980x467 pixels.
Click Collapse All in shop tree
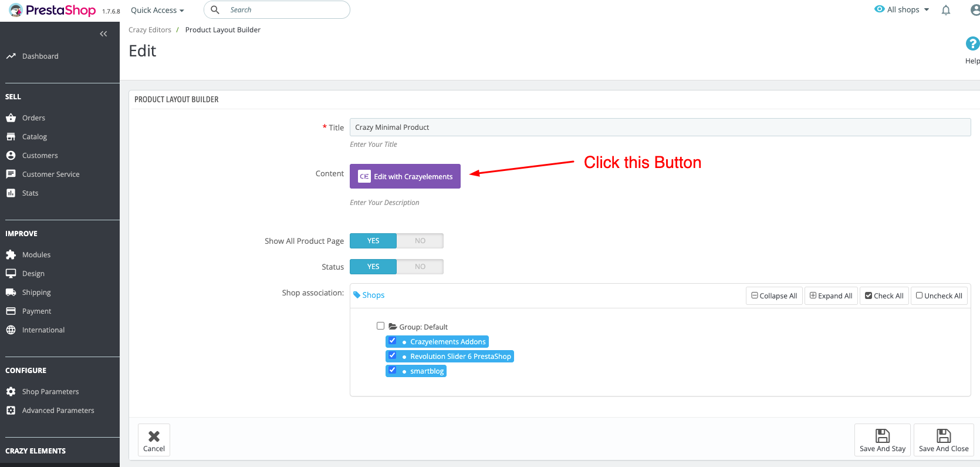pyautogui.click(x=774, y=295)
